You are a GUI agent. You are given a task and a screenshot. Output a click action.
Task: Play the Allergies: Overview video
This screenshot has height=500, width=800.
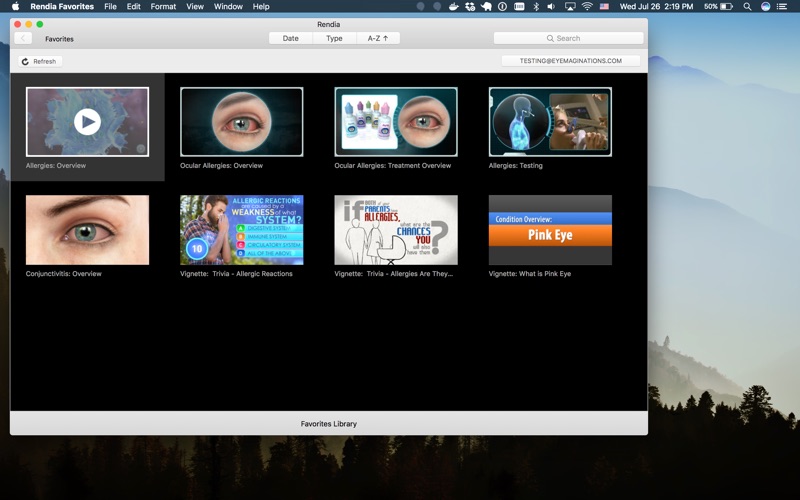coord(87,122)
